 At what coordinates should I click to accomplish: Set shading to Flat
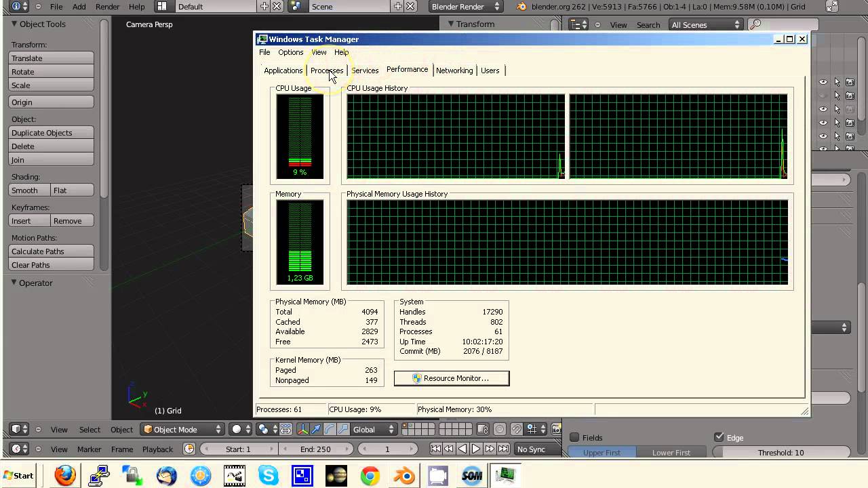click(x=72, y=190)
